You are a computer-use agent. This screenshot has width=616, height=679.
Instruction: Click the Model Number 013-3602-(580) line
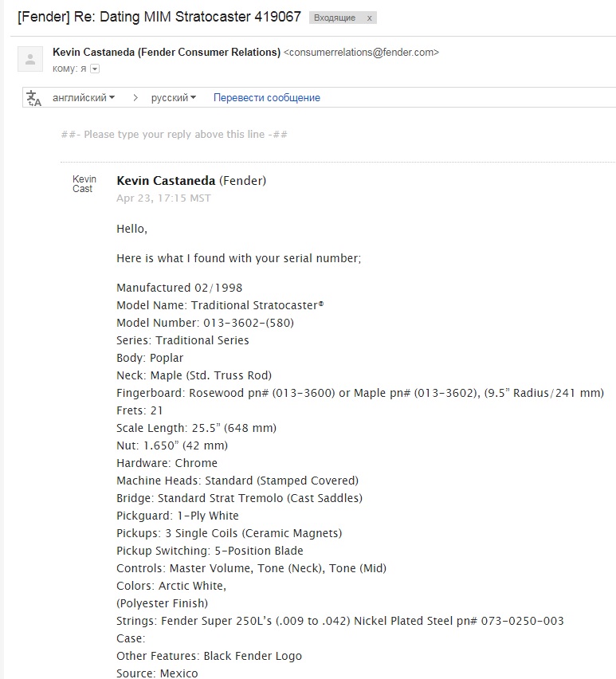[x=205, y=323]
